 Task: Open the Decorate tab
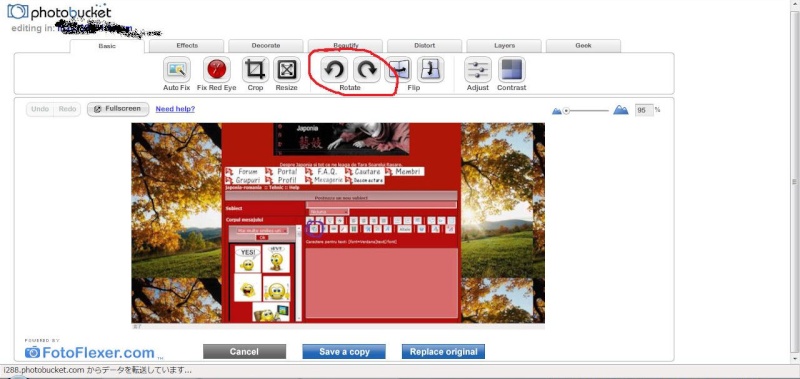click(266, 46)
